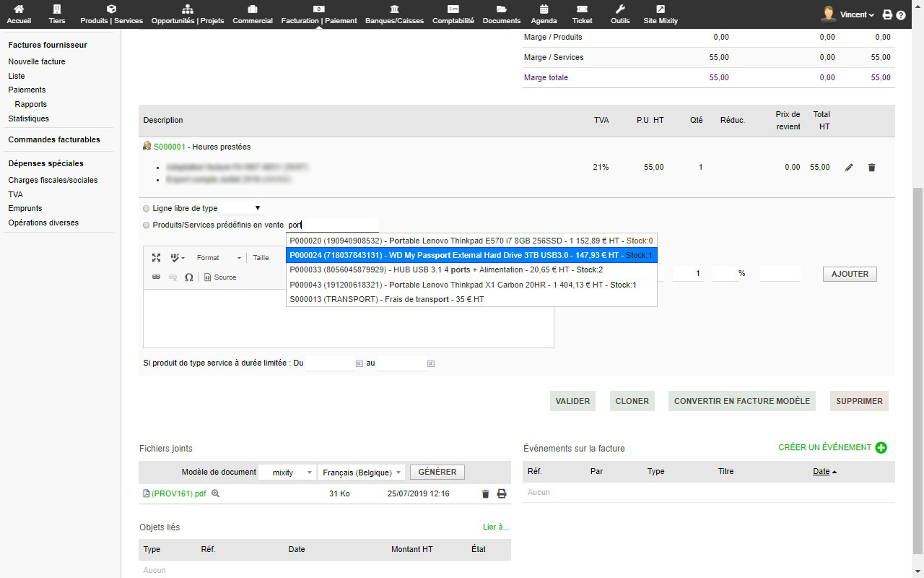Delete the PROV161.pdf attached file
The height and width of the screenshot is (578, 924).
(x=485, y=494)
